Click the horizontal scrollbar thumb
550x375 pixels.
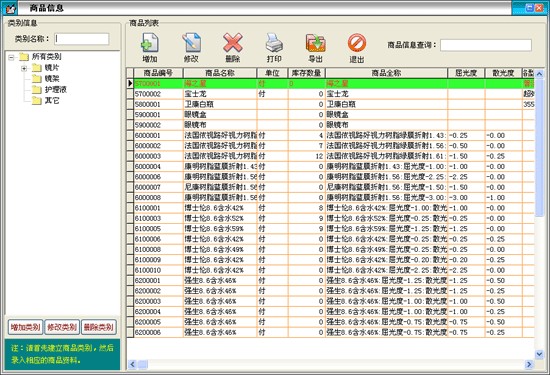(x=142, y=364)
